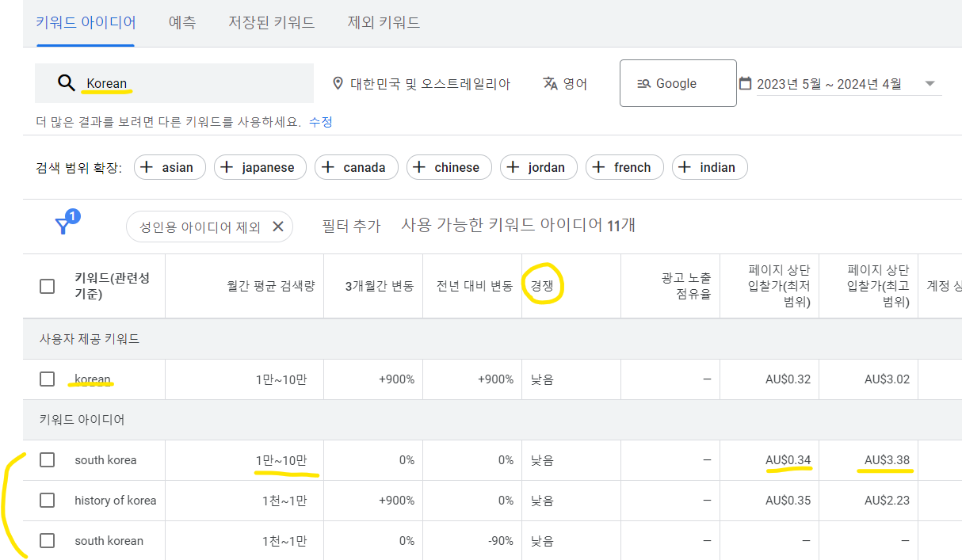Add the asian keyword expansion chip
This screenshot has width=962, height=560.
point(169,167)
